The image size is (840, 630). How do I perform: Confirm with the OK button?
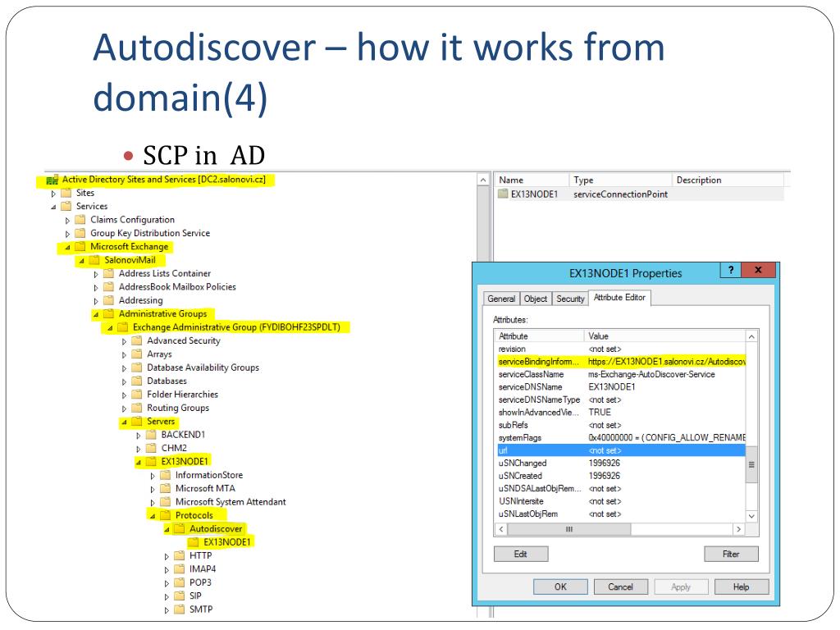560,587
